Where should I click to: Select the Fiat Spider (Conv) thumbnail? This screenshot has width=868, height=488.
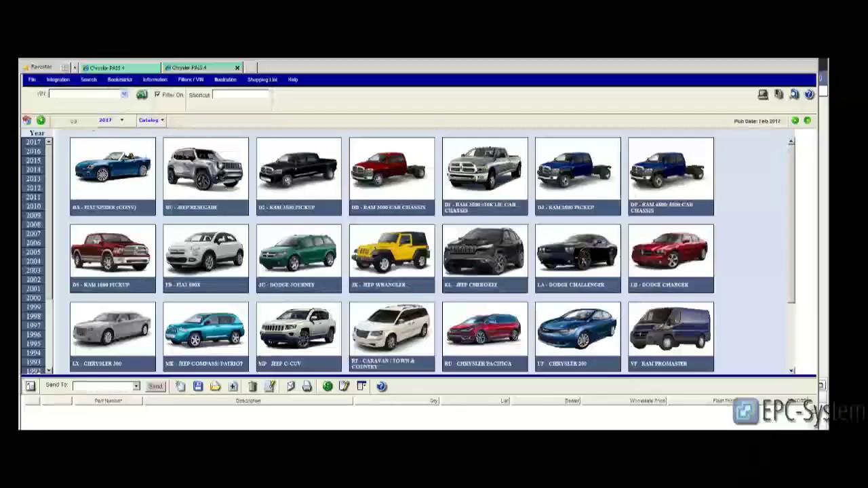(113, 176)
